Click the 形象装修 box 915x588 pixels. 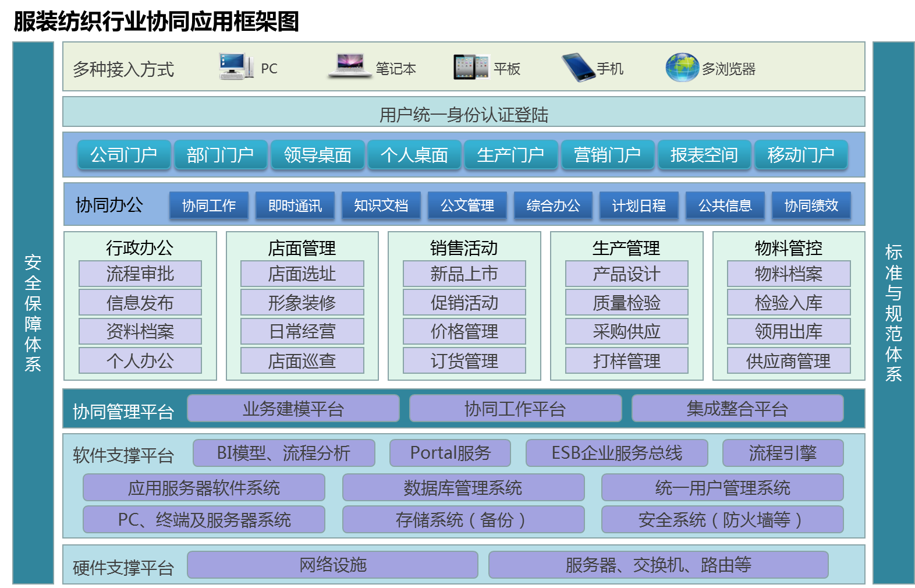click(x=302, y=302)
